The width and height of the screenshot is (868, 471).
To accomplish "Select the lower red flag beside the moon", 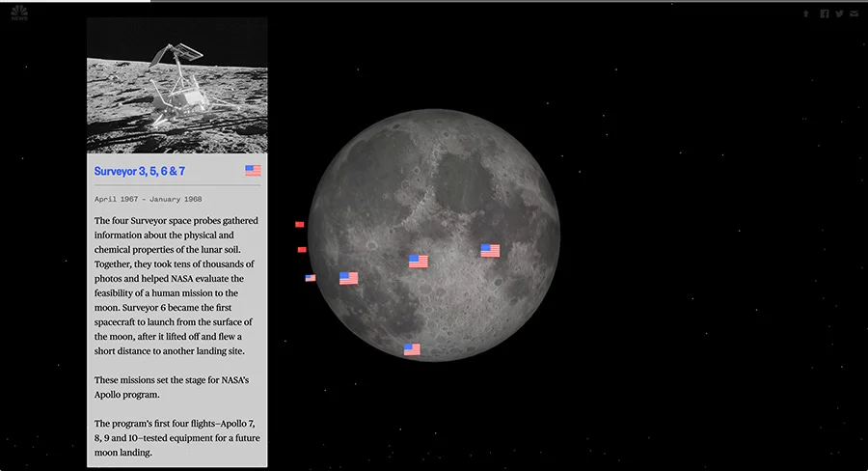I will (302, 250).
